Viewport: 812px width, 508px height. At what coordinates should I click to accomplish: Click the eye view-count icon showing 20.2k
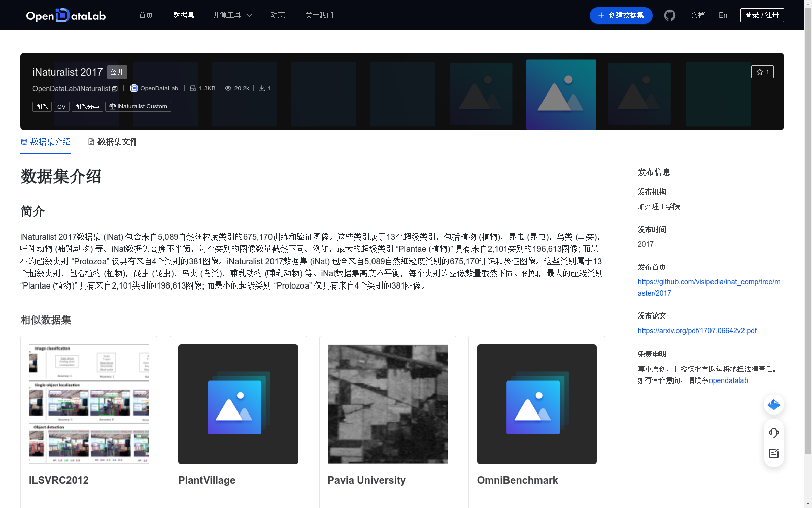(x=228, y=88)
